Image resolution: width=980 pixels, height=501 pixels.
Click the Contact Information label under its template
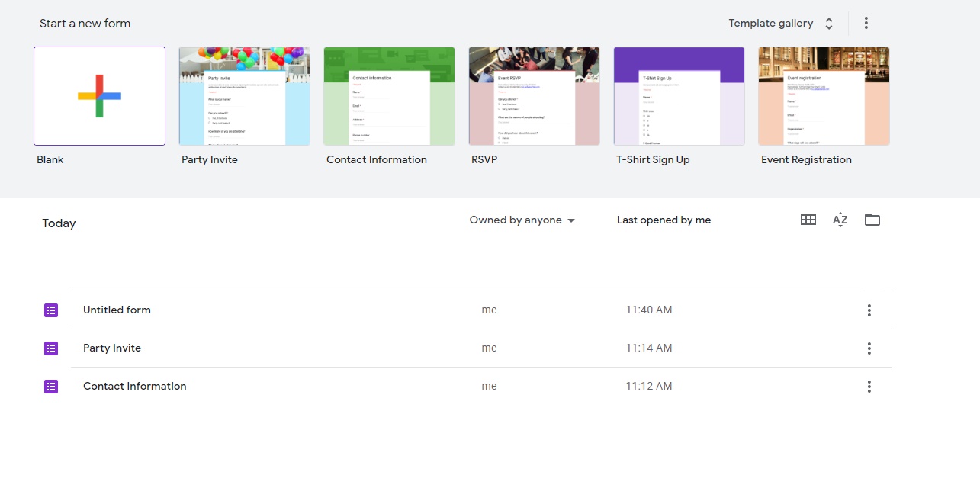(377, 160)
